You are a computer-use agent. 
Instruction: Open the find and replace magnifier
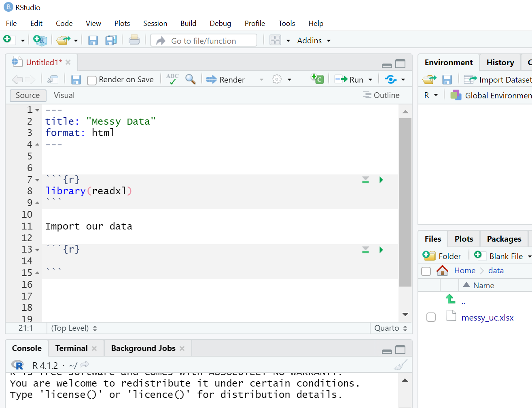[190, 79]
